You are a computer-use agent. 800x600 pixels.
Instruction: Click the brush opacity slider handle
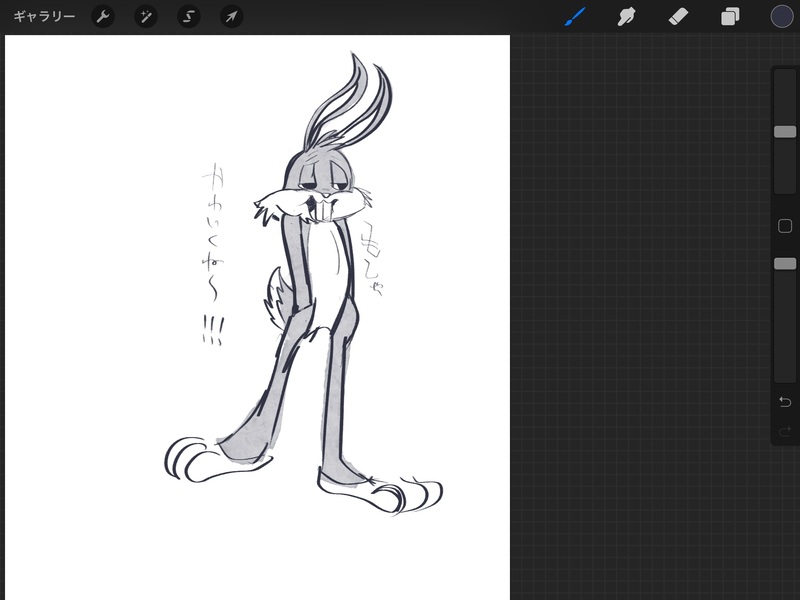click(x=785, y=263)
